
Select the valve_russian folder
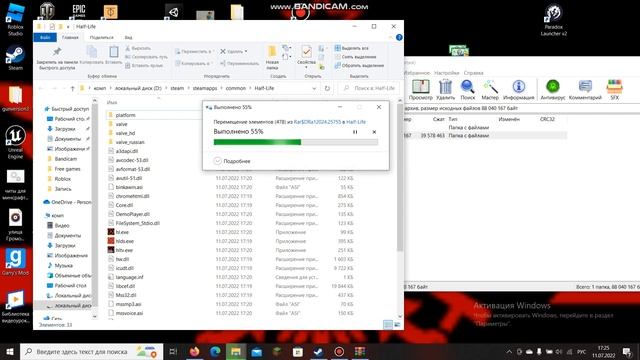click(x=126, y=142)
